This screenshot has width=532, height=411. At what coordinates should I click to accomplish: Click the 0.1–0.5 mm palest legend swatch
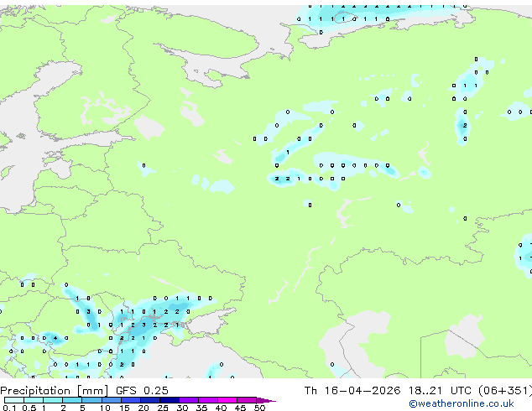14,400
